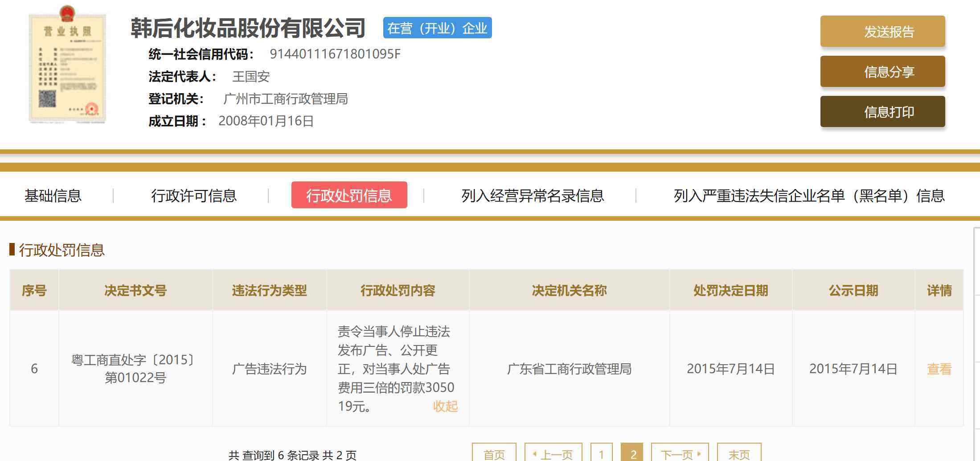
Task: Open the 查看 details link for record 6
Action: click(939, 369)
